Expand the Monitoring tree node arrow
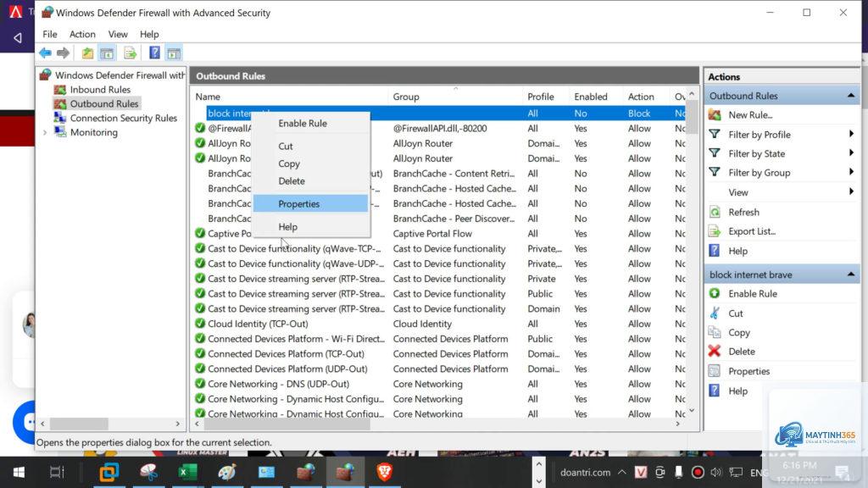868x488 pixels. 45,133
